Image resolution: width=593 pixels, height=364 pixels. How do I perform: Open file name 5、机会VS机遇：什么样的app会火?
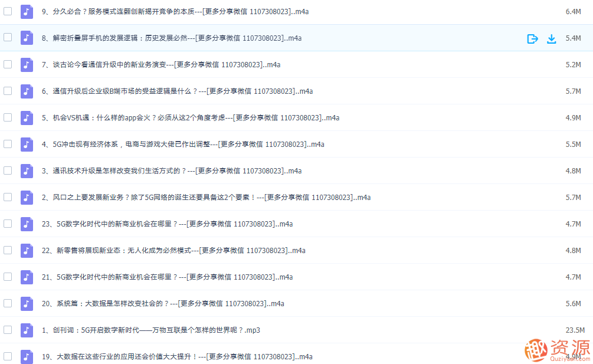point(191,118)
